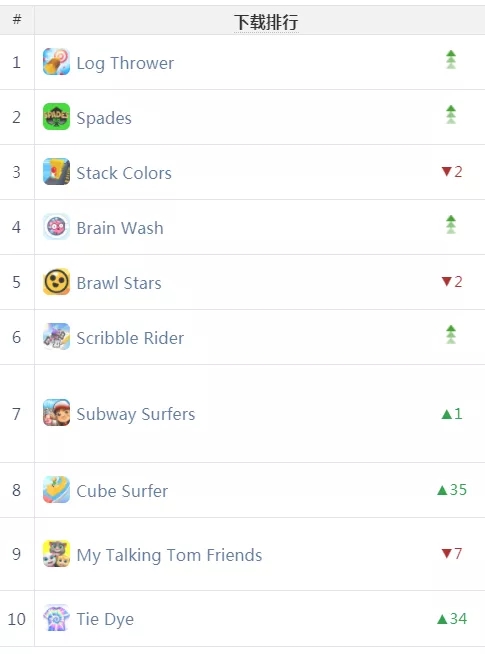Click the Log Thrower app icon
This screenshot has width=485, height=654.
click(x=56, y=62)
